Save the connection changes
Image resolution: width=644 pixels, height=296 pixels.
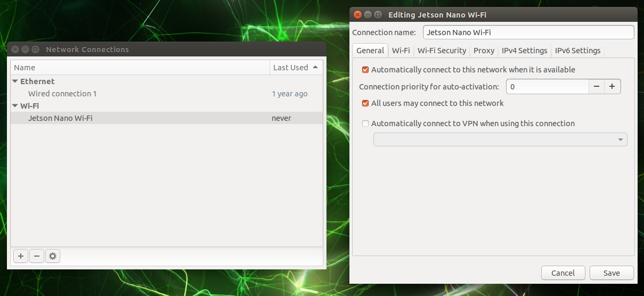pyautogui.click(x=612, y=273)
